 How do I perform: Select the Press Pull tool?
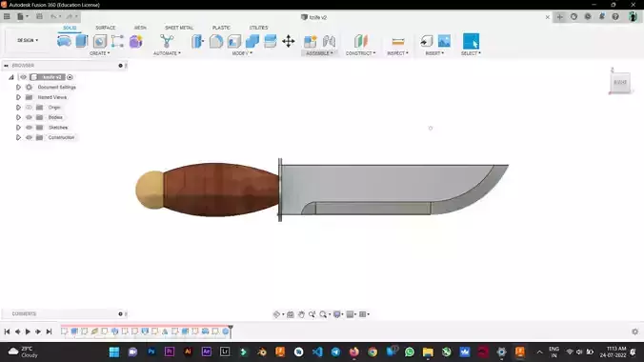[197, 41]
